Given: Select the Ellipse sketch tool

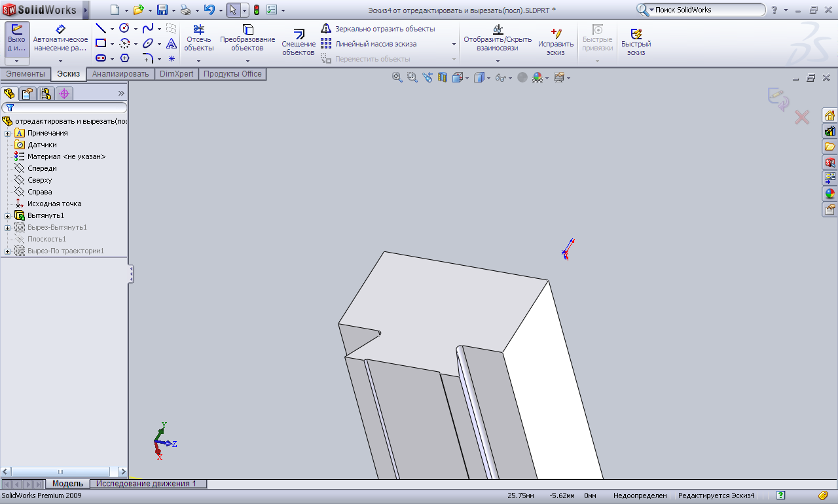Looking at the screenshot, I should pyautogui.click(x=148, y=43).
